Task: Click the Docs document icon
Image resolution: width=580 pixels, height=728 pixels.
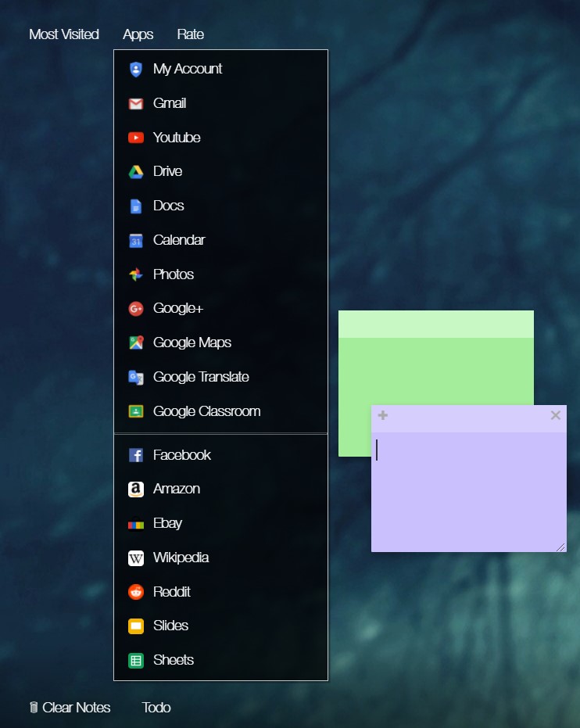Action: (x=135, y=206)
